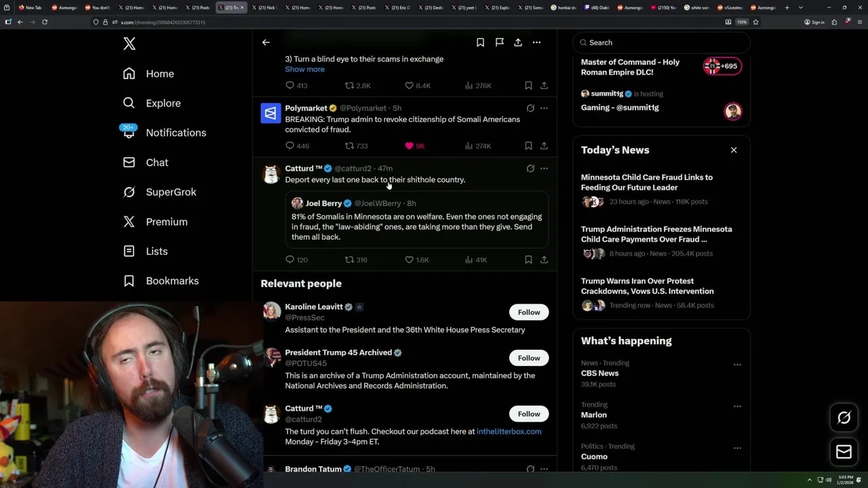The image size is (868, 488).
Task: Open Chat from the sidebar
Action: pos(146,163)
